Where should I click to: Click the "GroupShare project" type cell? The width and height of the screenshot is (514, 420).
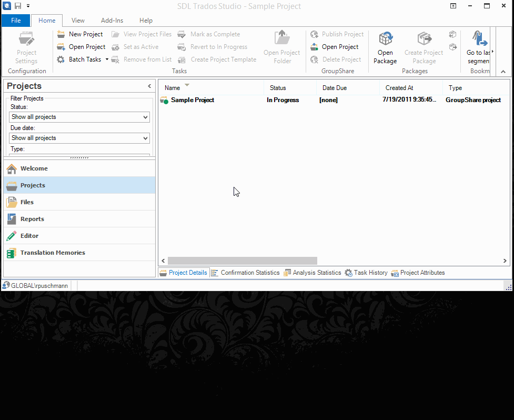click(473, 100)
